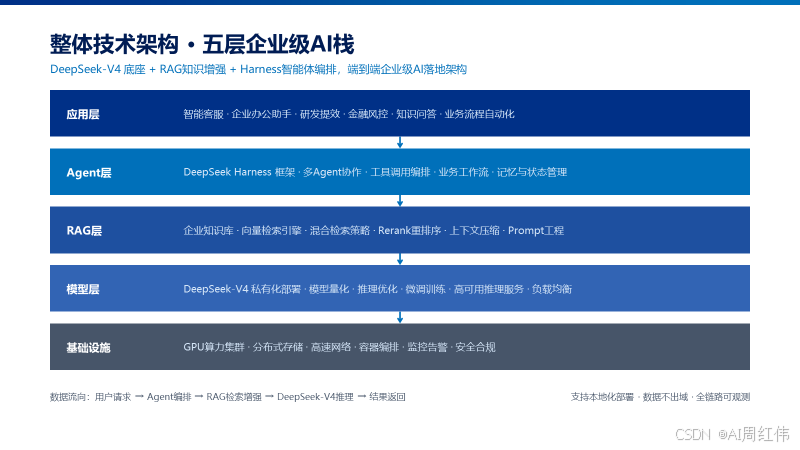Click the slide title 整体技术架构·五层企业级AI栈

[x=202, y=44]
